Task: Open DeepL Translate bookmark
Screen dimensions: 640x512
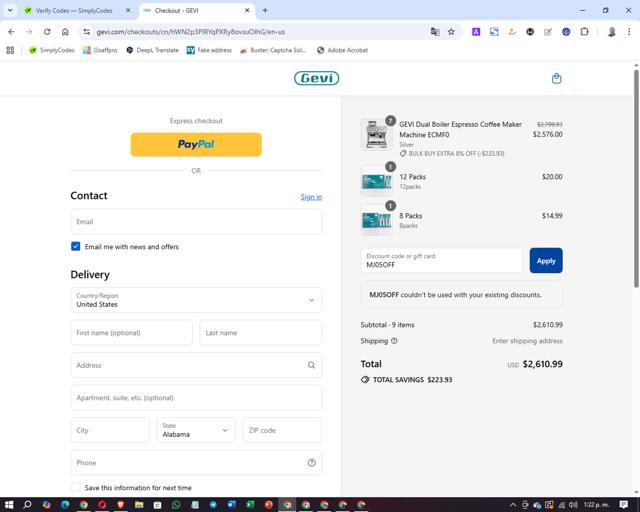Action: click(153, 50)
